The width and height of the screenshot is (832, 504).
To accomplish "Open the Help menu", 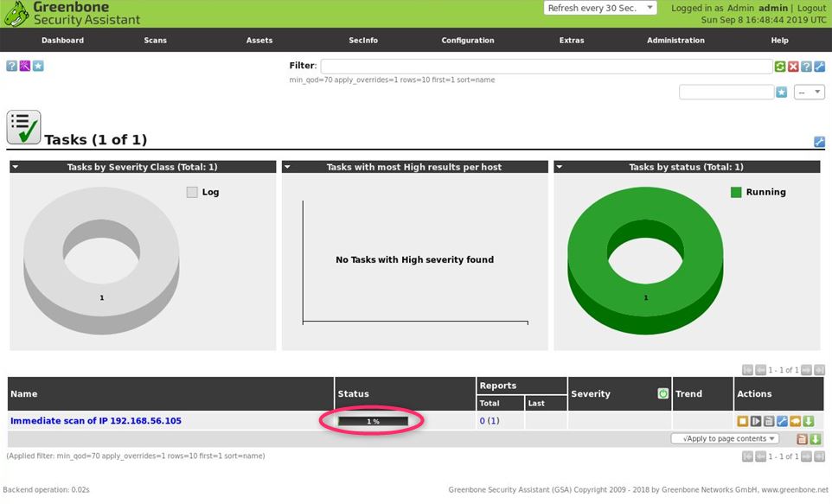I will 779,41.
